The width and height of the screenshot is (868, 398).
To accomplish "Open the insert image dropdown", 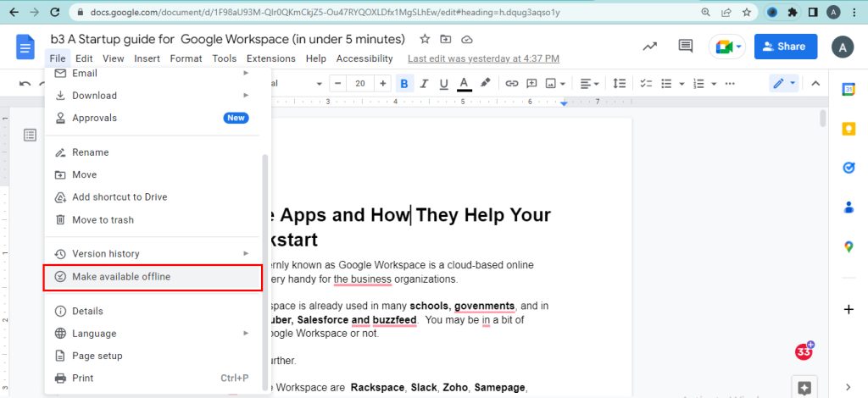I will click(x=555, y=84).
